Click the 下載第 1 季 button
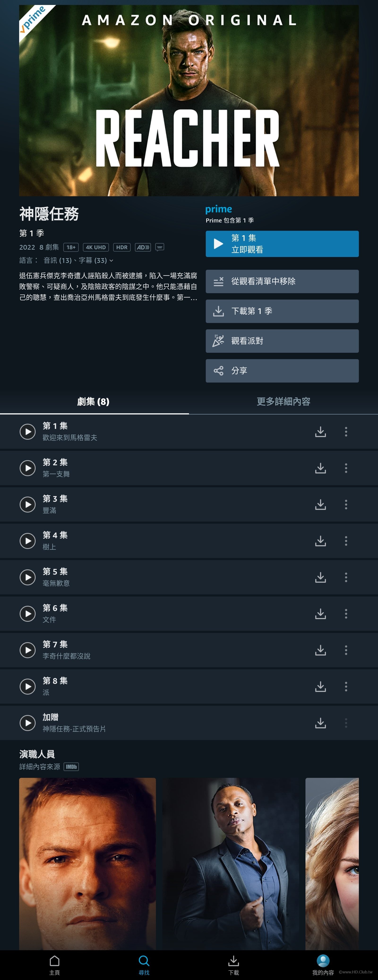 [282, 311]
